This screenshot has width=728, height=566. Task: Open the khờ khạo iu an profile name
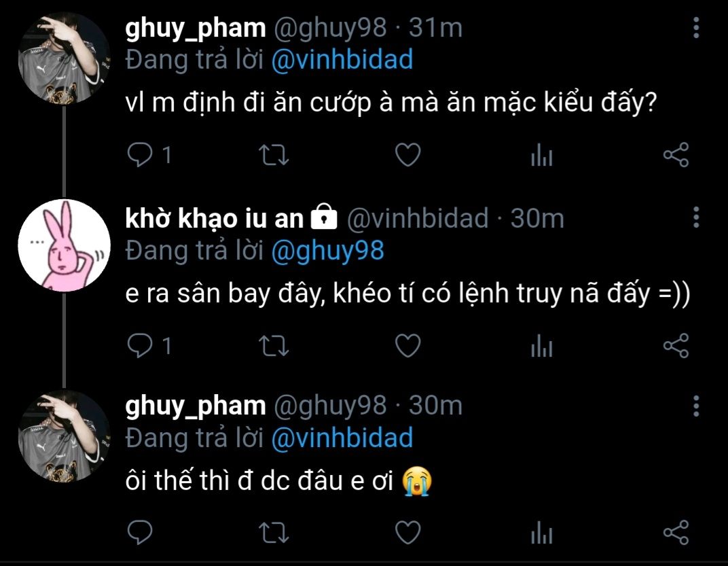[214, 218]
